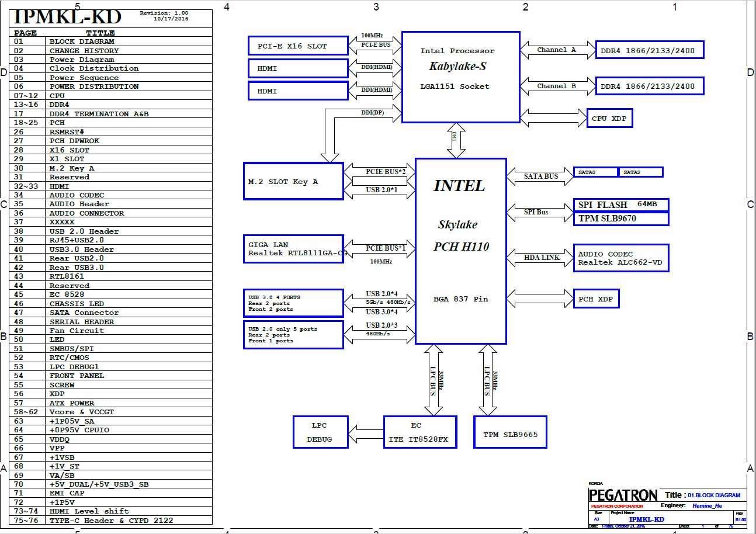
Task: Click the PEGATRON logo in title block
Action: coord(623,495)
